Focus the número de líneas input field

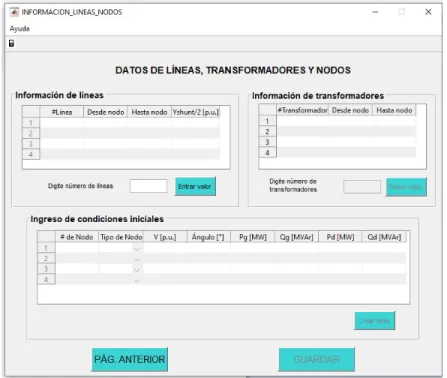pos(148,186)
